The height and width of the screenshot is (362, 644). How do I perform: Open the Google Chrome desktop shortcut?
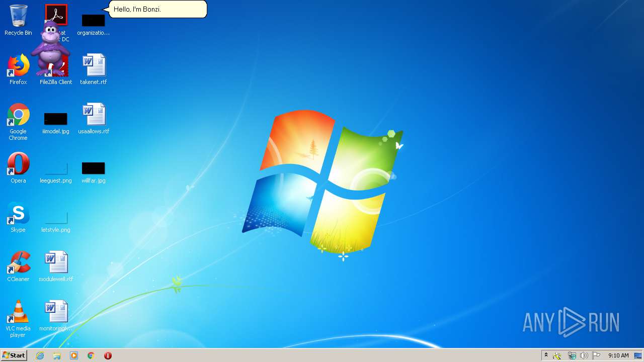coord(18,122)
